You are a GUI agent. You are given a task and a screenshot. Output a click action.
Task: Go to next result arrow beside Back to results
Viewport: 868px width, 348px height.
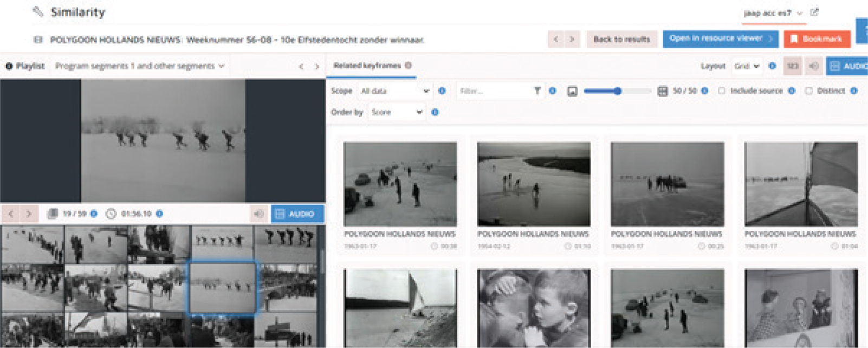coord(572,39)
